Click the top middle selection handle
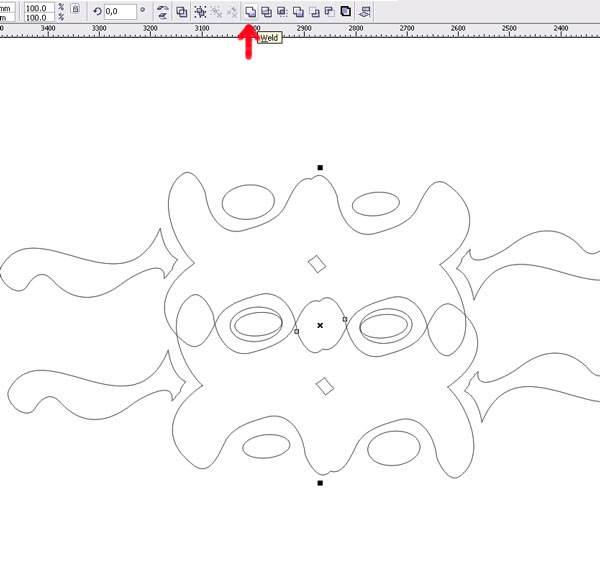Screen dimensions: 600x563 (320, 168)
